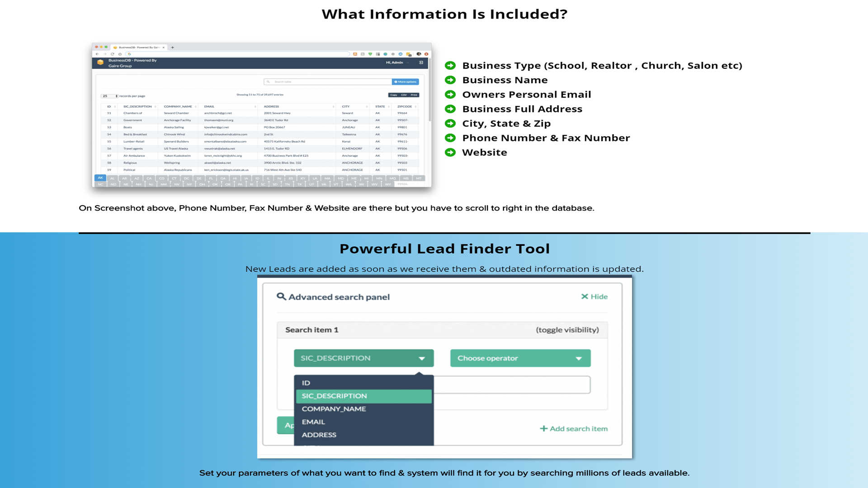Viewport: 868px width, 488px height.
Task: Click the BusinessDB database screenshot thumbnail
Action: (262, 115)
